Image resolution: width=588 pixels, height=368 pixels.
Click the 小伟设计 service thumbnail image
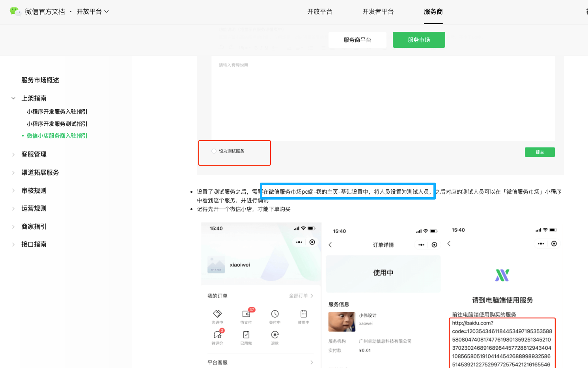tap(342, 322)
